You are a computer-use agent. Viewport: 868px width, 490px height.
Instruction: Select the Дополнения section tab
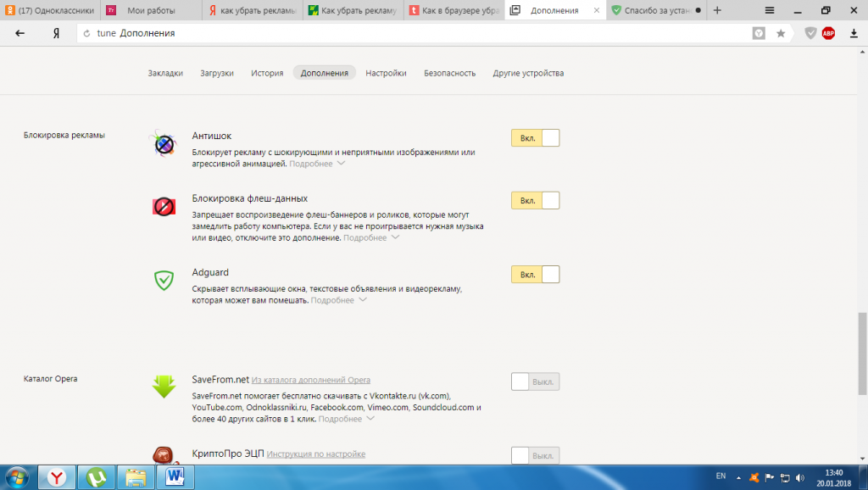click(x=325, y=73)
